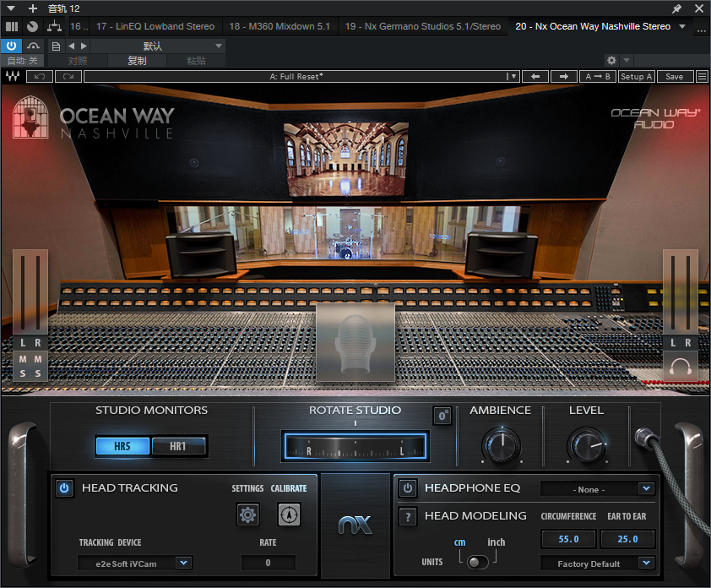Select the HR5 studio monitors
This screenshot has width=711, height=588.
pyautogui.click(x=122, y=446)
